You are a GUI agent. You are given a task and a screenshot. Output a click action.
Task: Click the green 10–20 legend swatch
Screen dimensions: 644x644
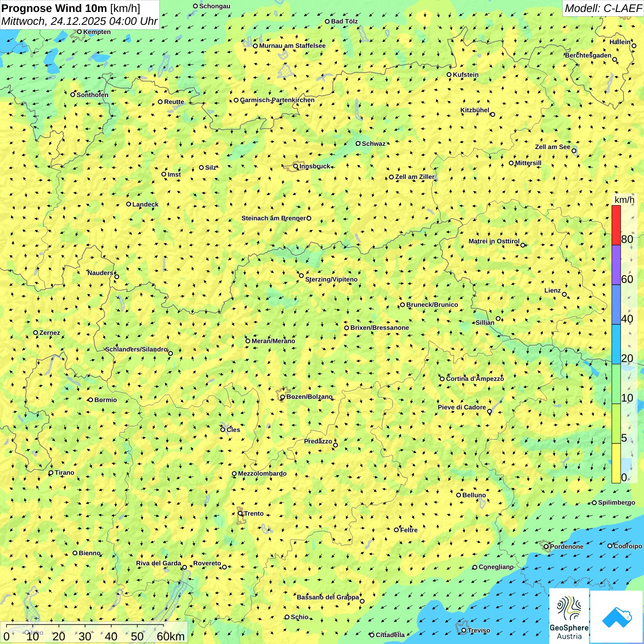616,384
